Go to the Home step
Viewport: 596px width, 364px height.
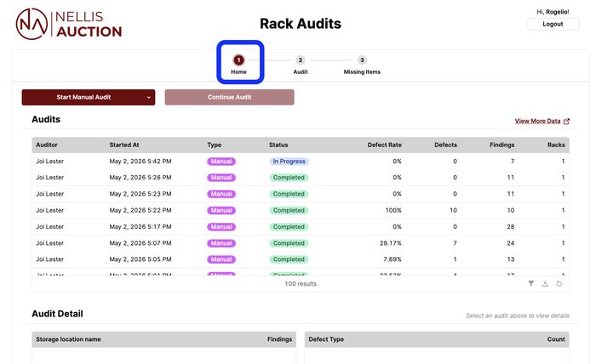coord(238,65)
